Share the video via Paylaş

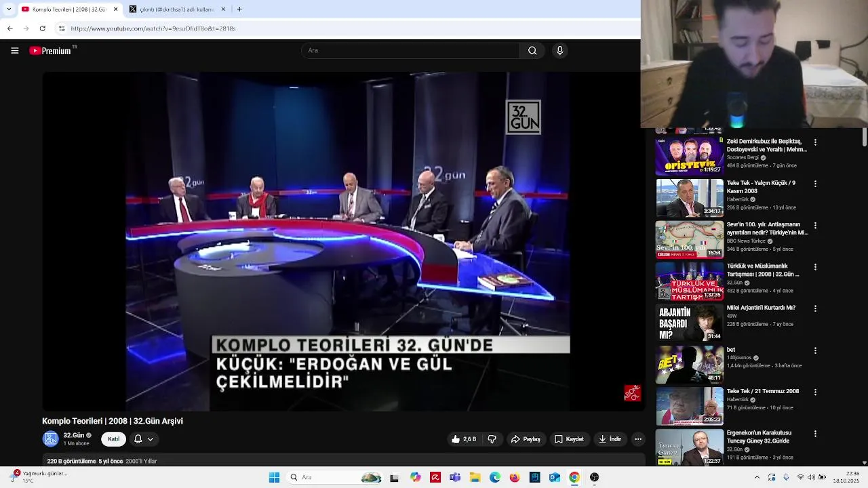pyautogui.click(x=526, y=439)
